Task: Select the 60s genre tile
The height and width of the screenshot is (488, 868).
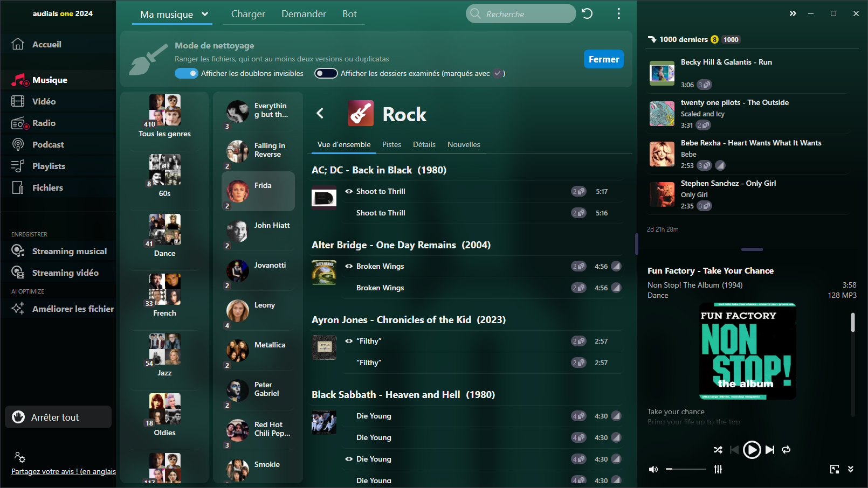Action: pos(164,176)
